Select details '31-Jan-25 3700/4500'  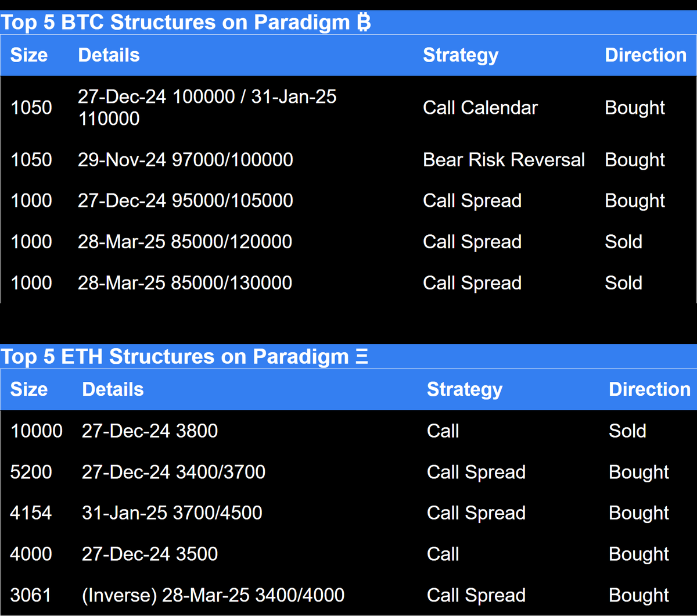pos(172,513)
